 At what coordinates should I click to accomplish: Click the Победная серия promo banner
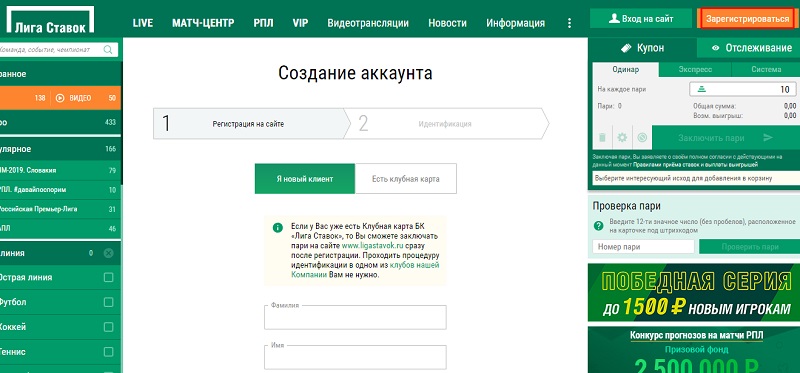[694, 292]
